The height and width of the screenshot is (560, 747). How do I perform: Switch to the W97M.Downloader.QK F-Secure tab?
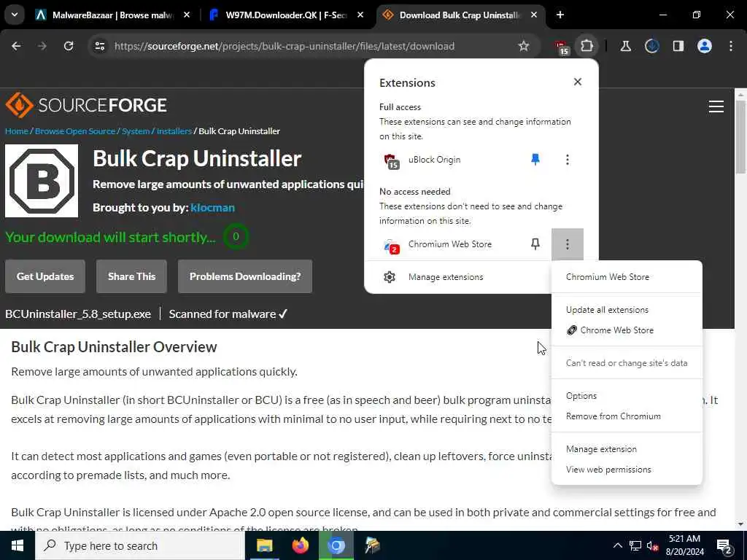(286, 15)
